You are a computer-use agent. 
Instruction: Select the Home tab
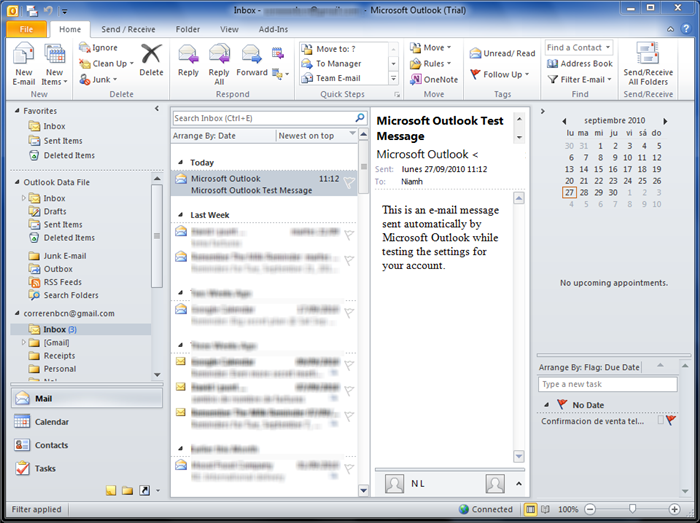click(x=70, y=29)
